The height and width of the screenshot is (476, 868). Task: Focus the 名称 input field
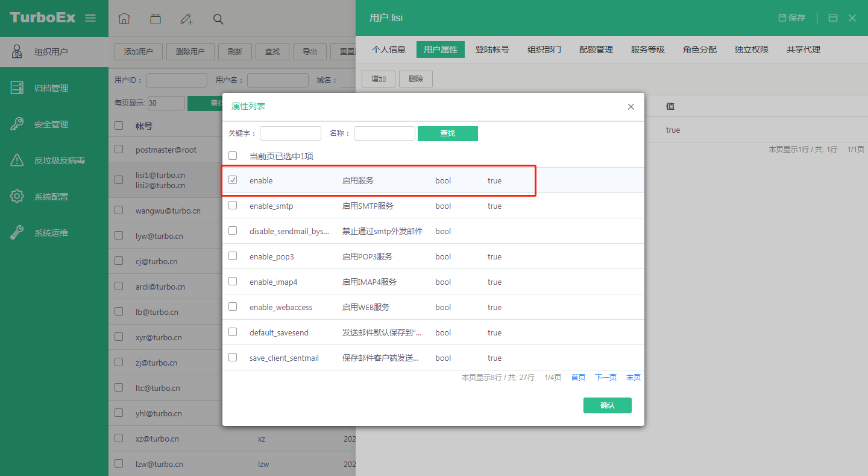click(385, 133)
